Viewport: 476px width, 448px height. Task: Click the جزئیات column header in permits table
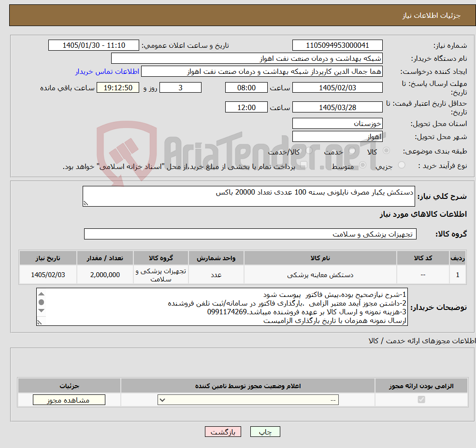[69, 386]
